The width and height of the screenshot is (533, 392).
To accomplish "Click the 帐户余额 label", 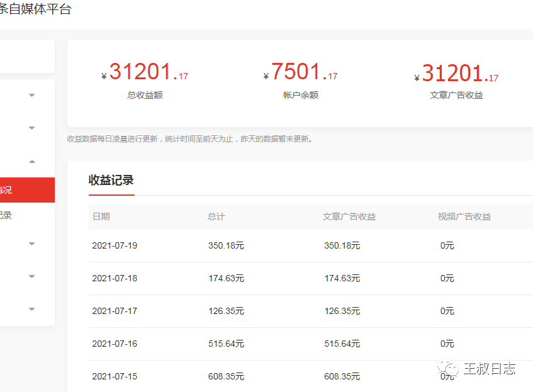I will 301,95.
